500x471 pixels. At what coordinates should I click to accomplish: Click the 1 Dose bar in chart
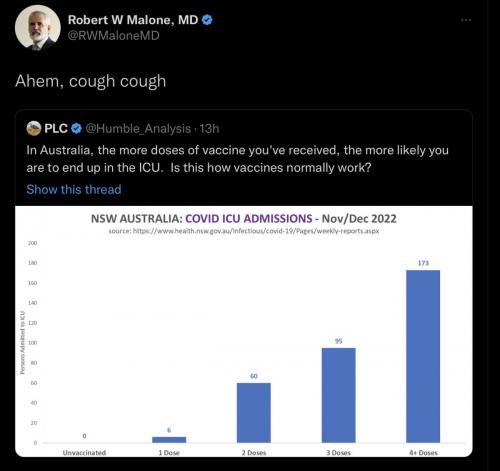tap(169, 440)
